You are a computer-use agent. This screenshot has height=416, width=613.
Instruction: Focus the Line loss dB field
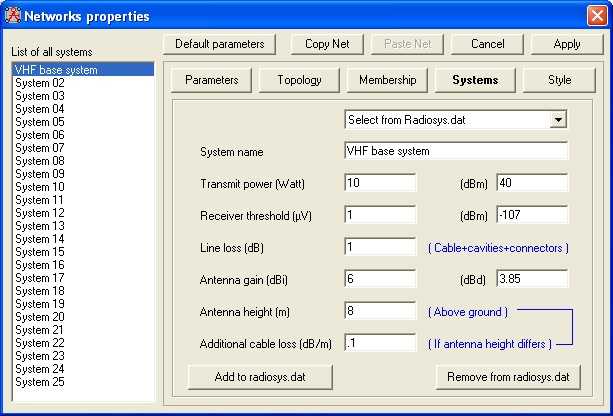point(380,247)
